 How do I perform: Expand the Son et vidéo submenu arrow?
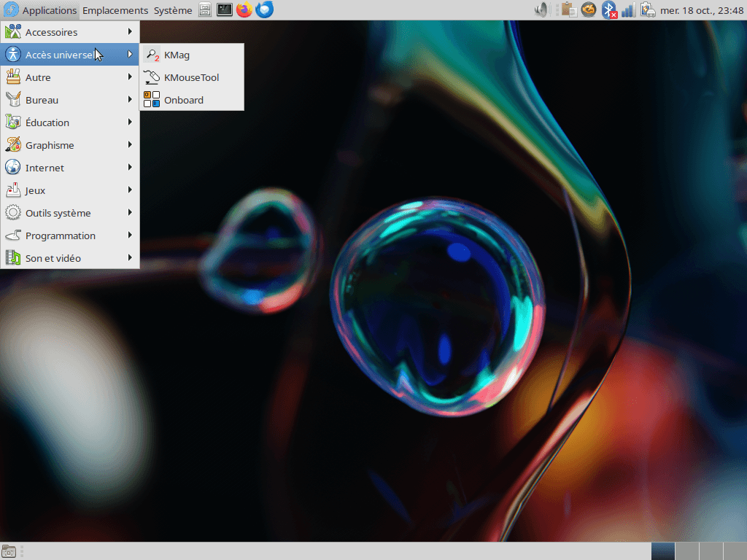pos(130,257)
